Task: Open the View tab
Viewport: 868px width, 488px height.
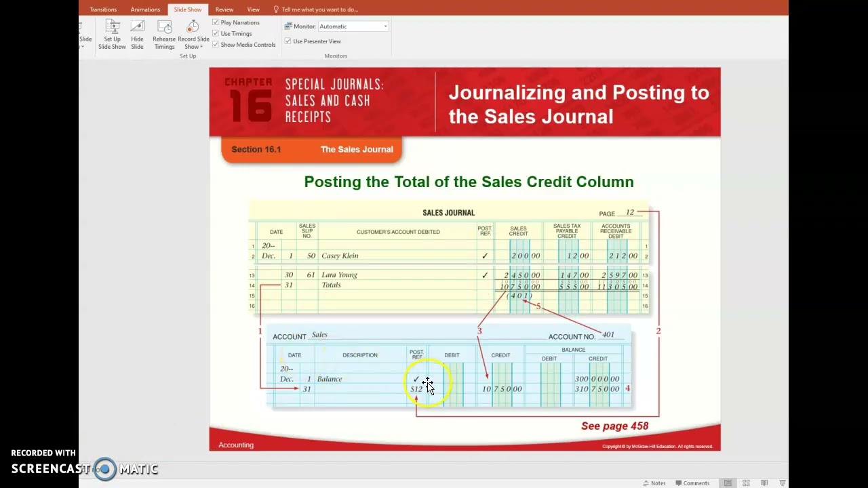Action: click(x=253, y=9)
